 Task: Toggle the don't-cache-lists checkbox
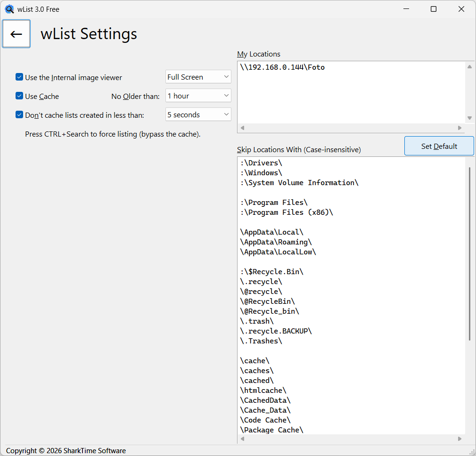(x=19, y=114)
